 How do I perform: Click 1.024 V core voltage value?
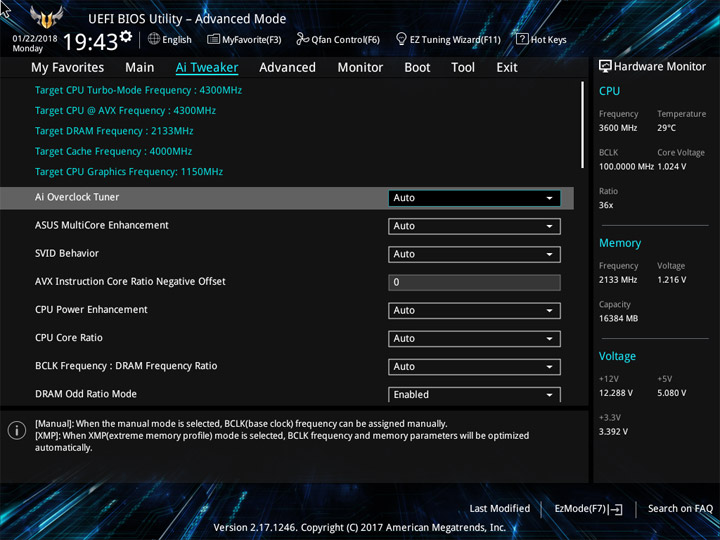click(x=671, y=167)
